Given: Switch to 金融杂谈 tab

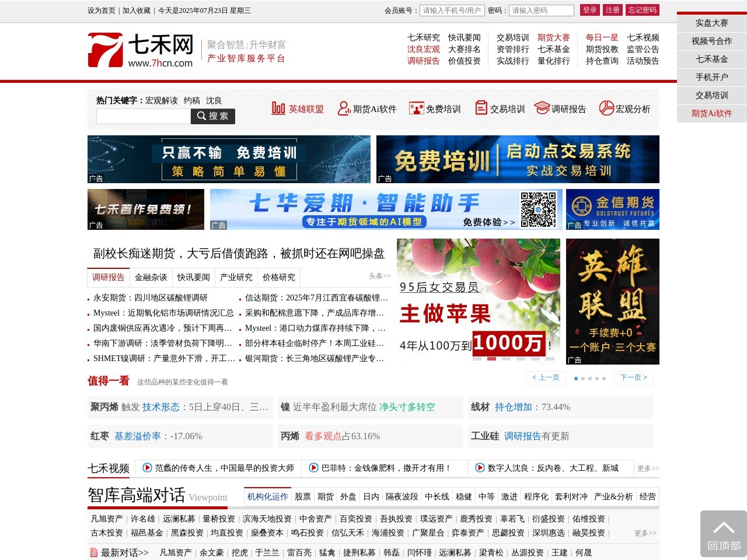Looking at the screenshot, I should pos(151,278).
